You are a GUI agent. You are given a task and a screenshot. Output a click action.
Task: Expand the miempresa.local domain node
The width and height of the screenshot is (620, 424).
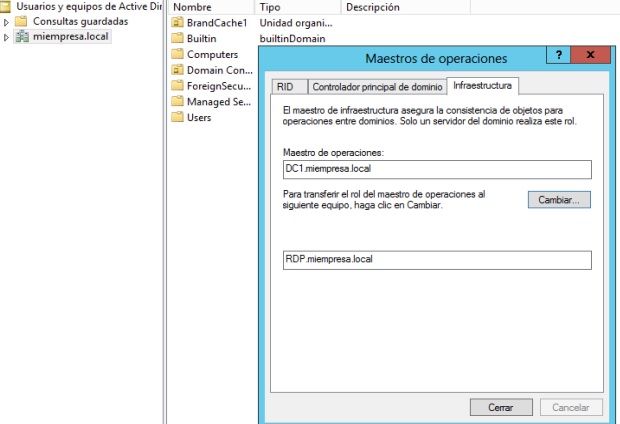pos(7,37)
